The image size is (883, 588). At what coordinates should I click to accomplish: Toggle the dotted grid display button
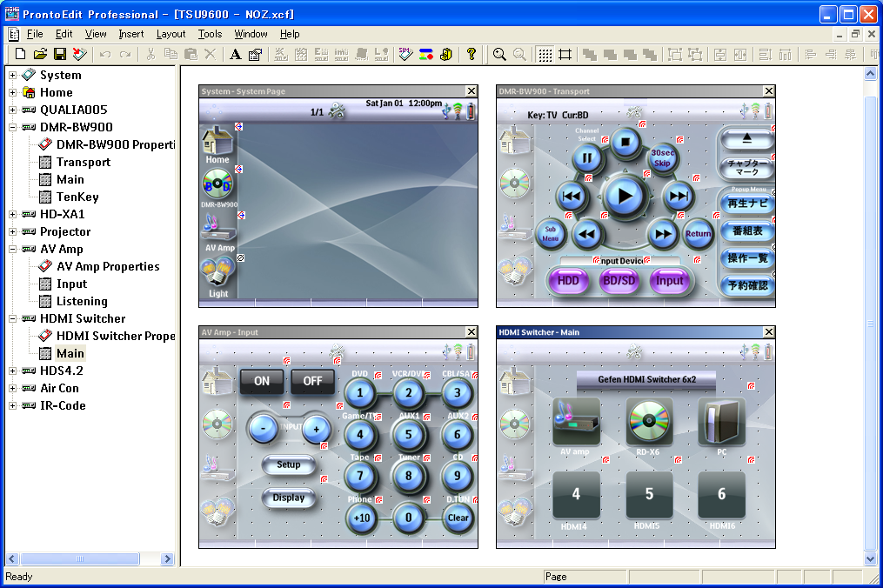click(x=545, y=55)
